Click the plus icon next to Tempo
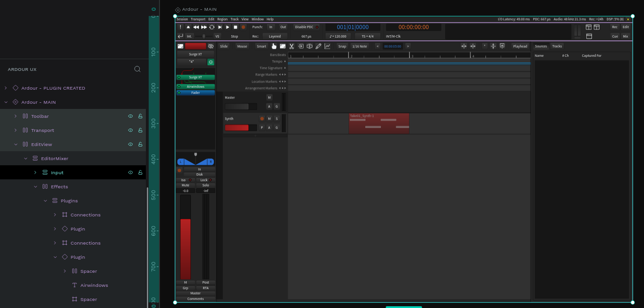Viewport: 644px width, 308px height. point(285,62)
